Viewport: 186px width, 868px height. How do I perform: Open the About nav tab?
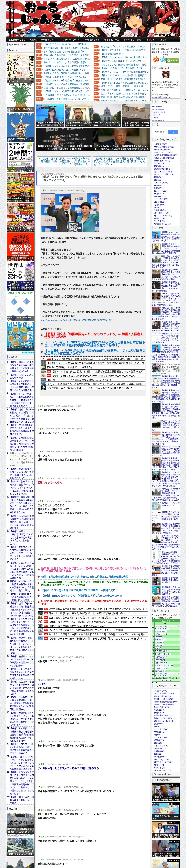tap(33, 40)
